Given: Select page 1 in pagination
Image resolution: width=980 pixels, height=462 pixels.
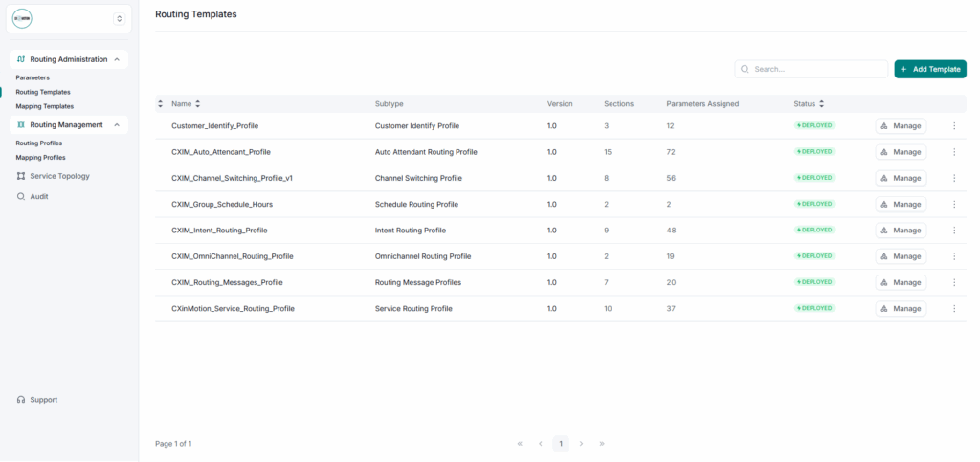Looking at the screenshot, I should 561,444.
